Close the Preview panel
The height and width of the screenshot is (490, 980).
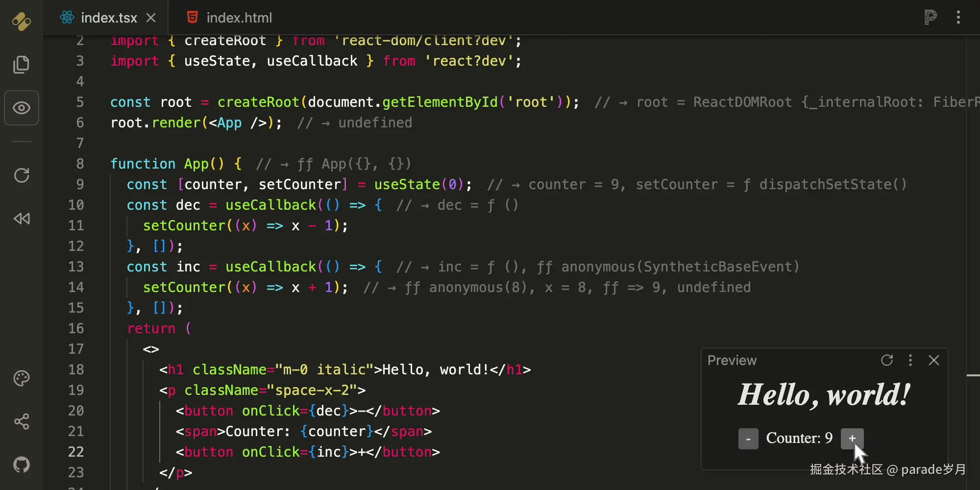933,361
